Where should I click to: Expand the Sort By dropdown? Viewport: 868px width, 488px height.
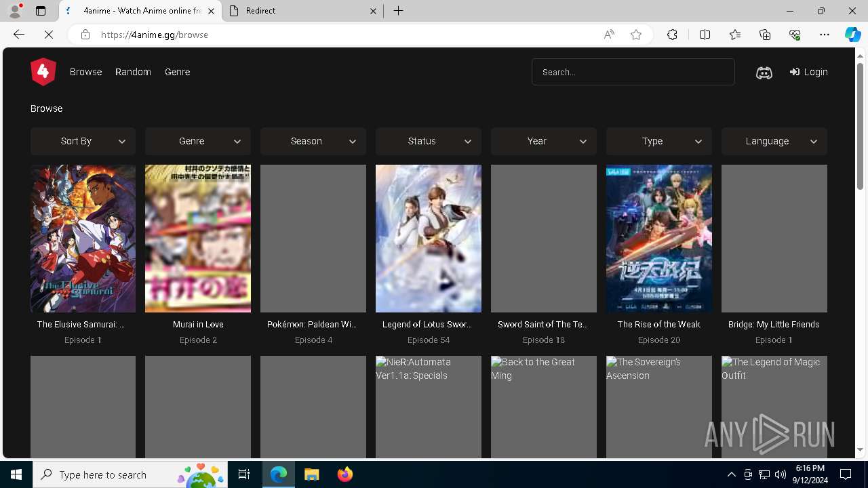coord(83,141)
